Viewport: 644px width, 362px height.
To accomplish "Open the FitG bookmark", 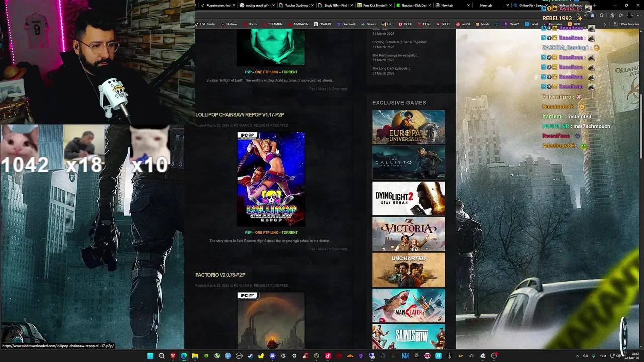I will 387,24.
